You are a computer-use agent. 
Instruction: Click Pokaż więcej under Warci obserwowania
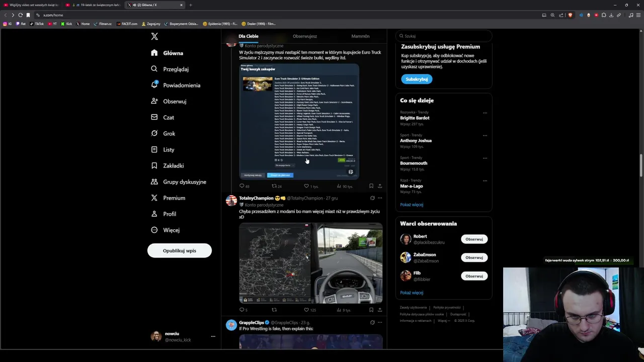pyautogui.click(x=412, y=293)
